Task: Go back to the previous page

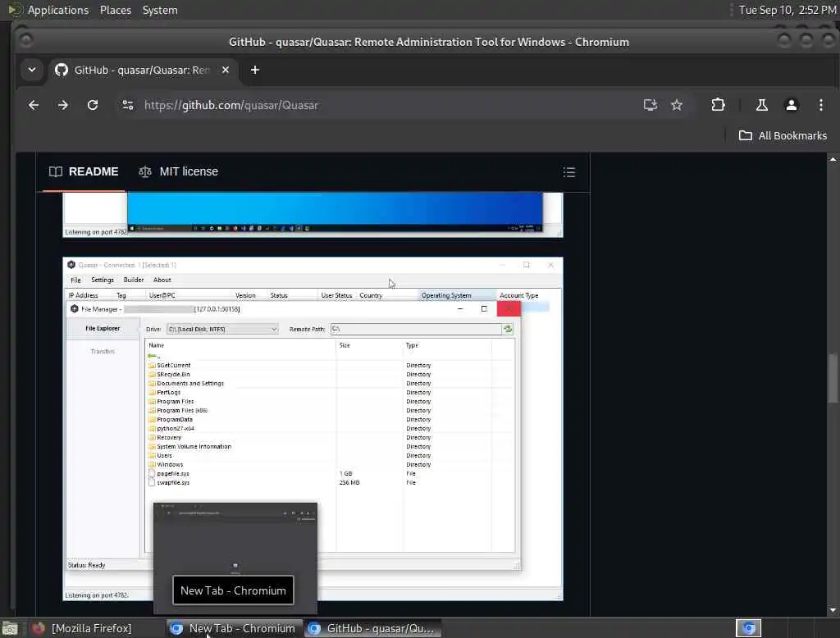Action: [x=33, y=106]
